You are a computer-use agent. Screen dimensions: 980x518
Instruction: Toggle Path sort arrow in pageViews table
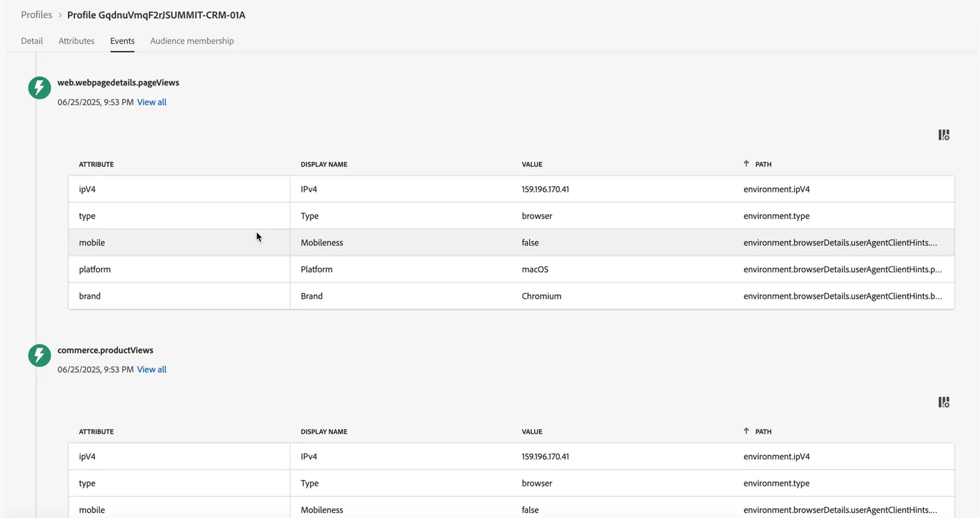[x=746, y=164]
